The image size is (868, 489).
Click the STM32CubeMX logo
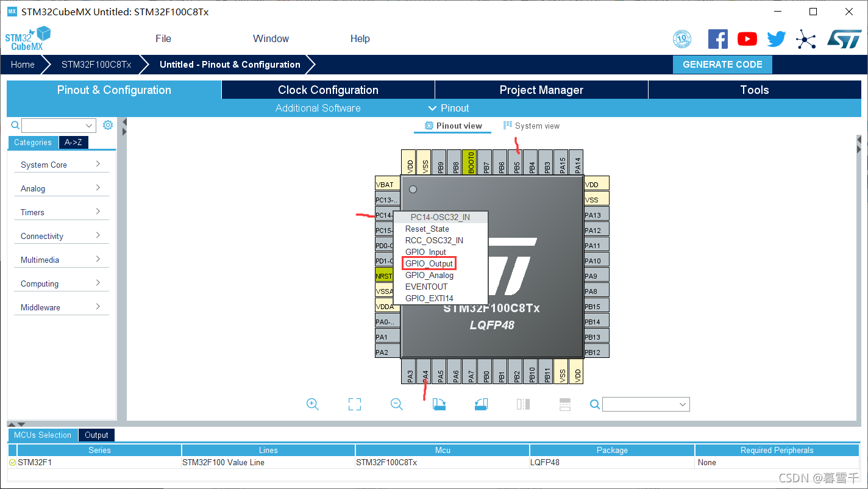click(28, 38)
